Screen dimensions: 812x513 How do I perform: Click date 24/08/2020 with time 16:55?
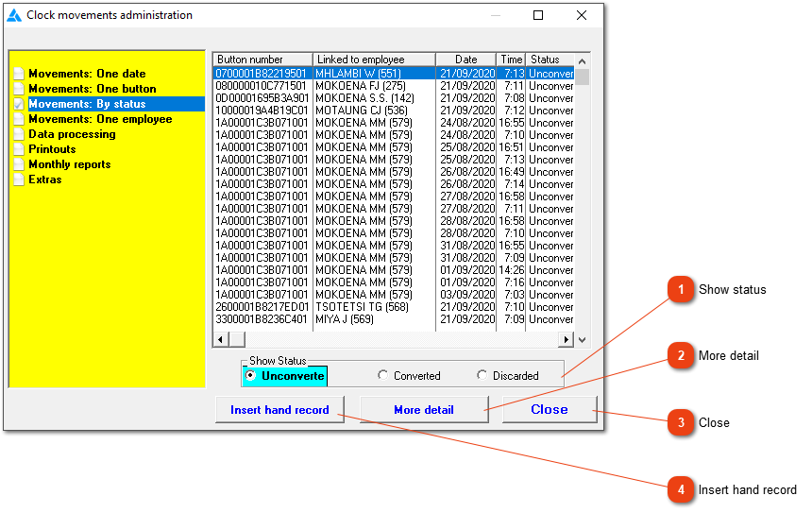coord(467,123)
